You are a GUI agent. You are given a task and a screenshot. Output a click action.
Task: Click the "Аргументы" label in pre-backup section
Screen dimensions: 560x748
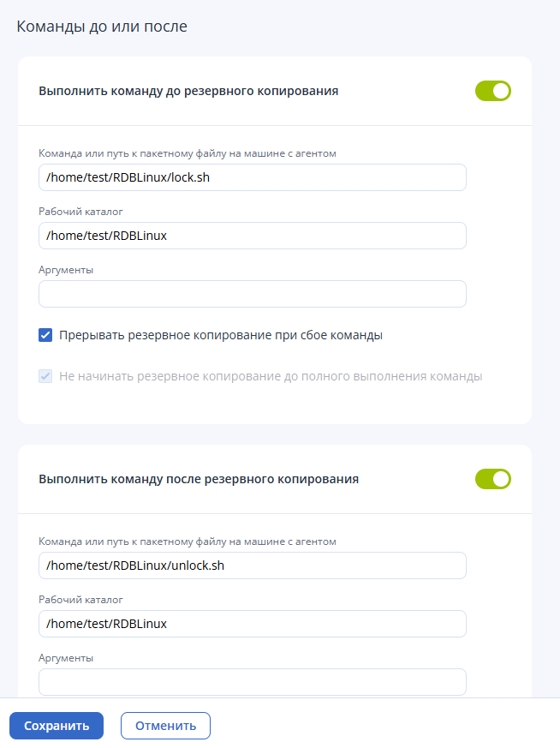66,270
